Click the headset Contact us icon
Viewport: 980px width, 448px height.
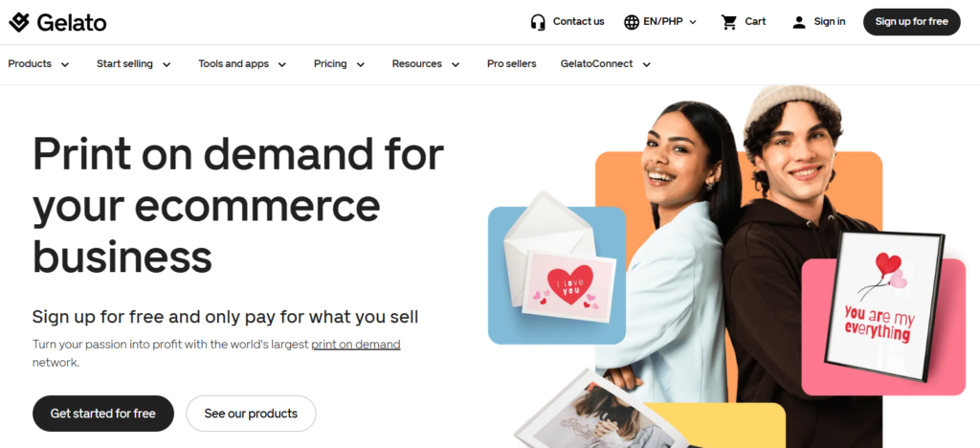(538, 22)
